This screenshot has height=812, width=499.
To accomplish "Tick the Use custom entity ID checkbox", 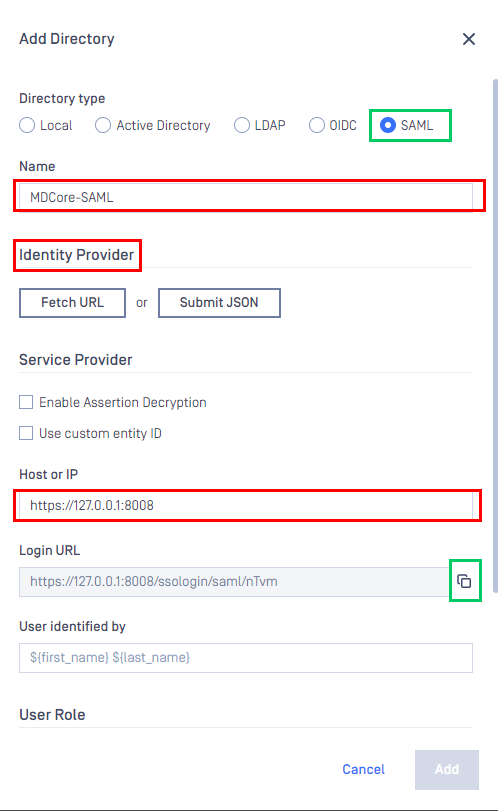I will point(26,433).
